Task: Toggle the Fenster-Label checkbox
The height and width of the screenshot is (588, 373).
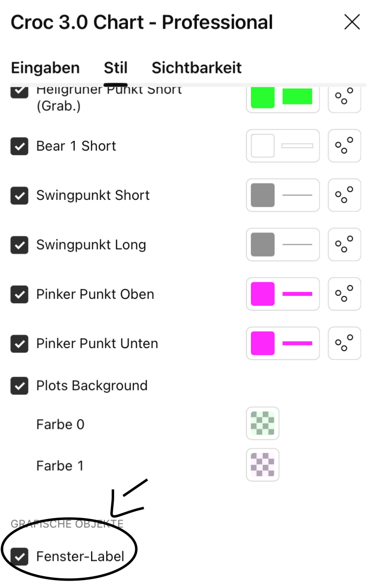Action: 19,557
